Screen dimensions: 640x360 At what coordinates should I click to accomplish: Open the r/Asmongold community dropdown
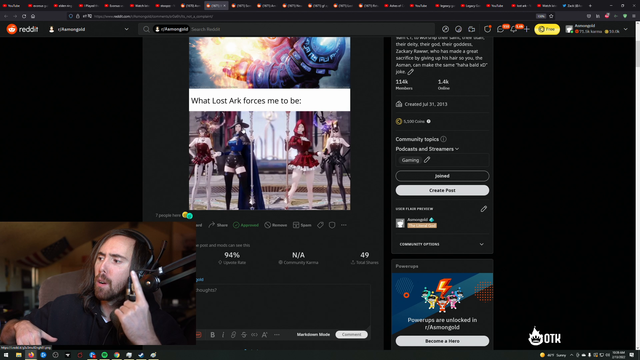tap(89, 29)
